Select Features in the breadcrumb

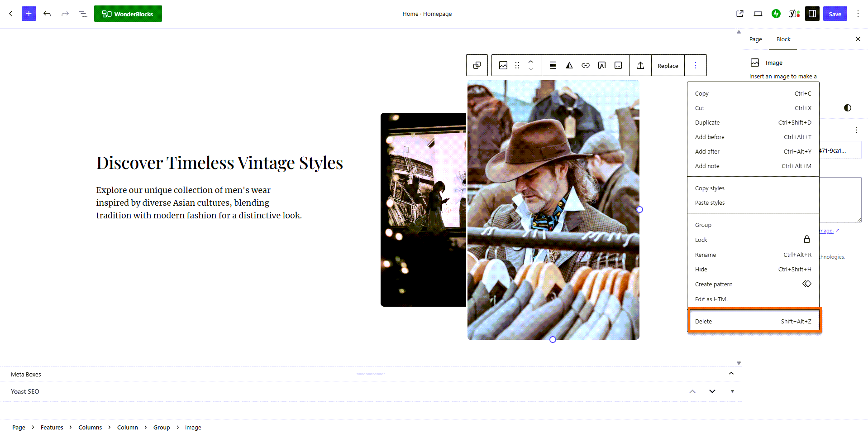pos(52,427)
